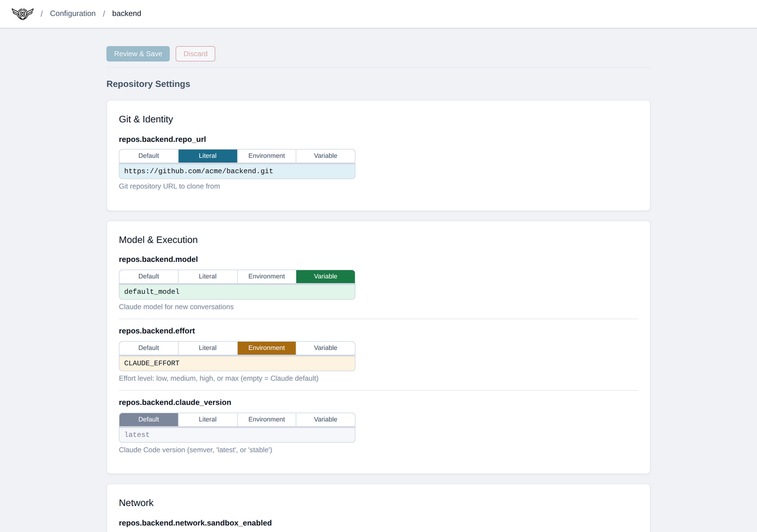
Task: Select Environment mode for repos.backend.model
Action: coord(266,276)
